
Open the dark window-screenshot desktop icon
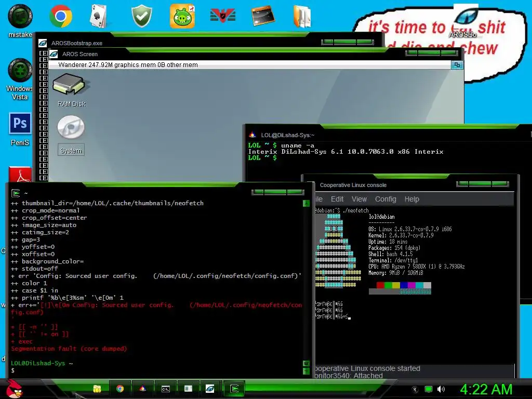click(263, 16)
